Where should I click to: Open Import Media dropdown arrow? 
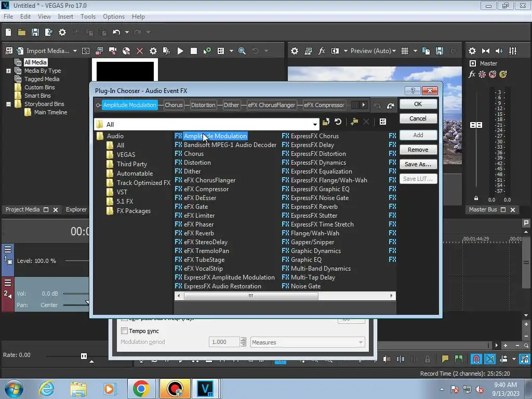click(x=75, y=51)
